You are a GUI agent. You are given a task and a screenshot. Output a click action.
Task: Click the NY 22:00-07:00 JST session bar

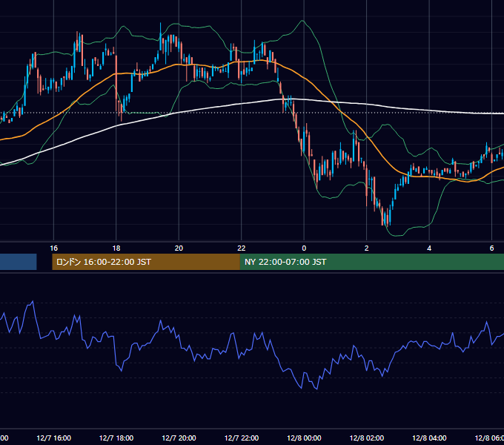click(x=372, y=262)
